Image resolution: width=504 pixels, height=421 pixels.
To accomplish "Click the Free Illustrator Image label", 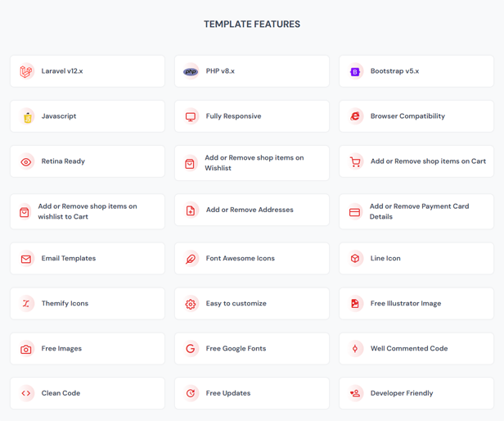I will pyautogui.click(x=405, y=303).
